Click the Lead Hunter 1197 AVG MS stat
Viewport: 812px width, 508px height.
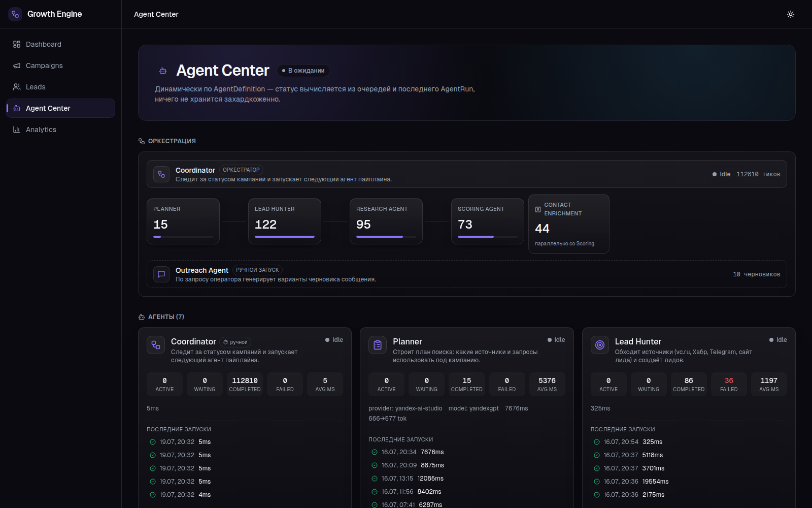(x=769, y=384)
